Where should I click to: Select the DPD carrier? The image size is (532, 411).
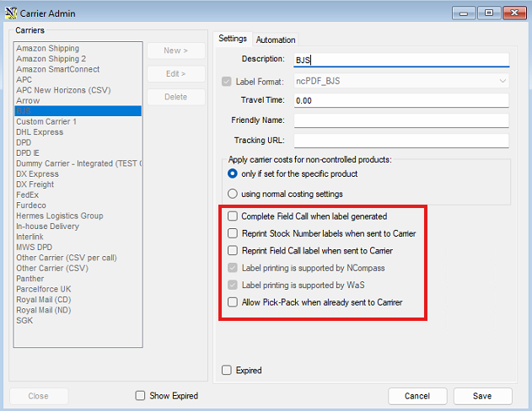click(x=78, y=142)
